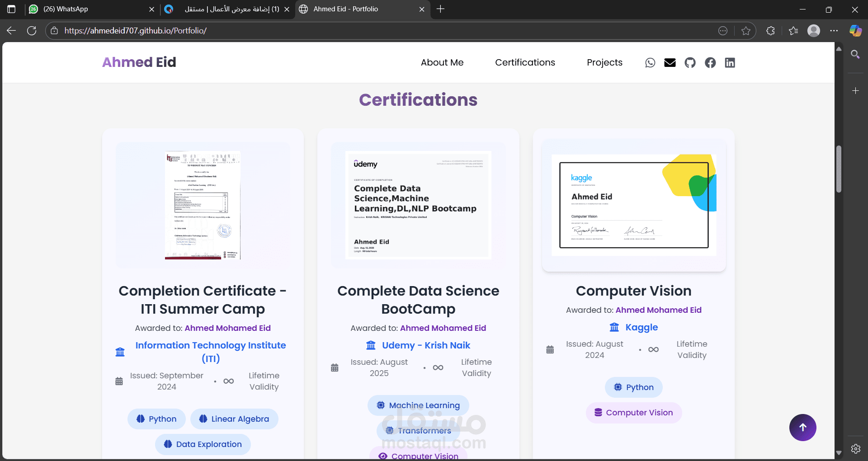Click the Ahmed Eid logo link
Viewport: 868px width, 461px height.
coord(139,62)
